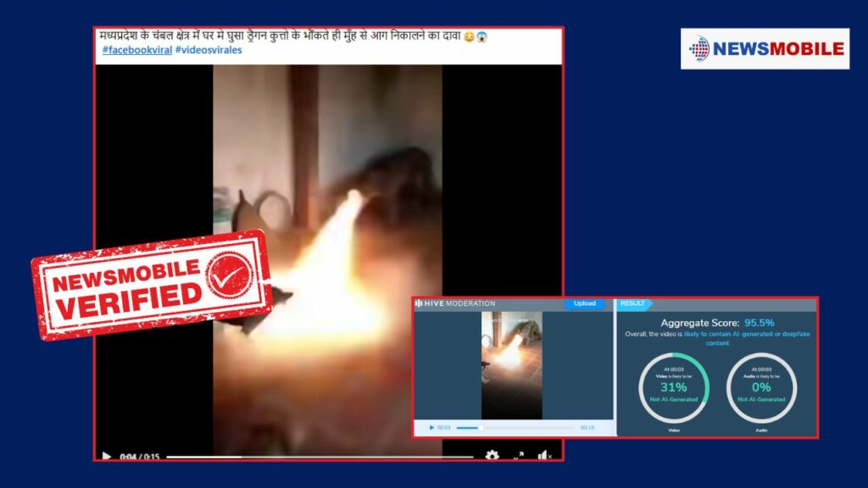Enter fullscreen mode on main video
This screenshot has width=868, height=488.
(518, 456)
